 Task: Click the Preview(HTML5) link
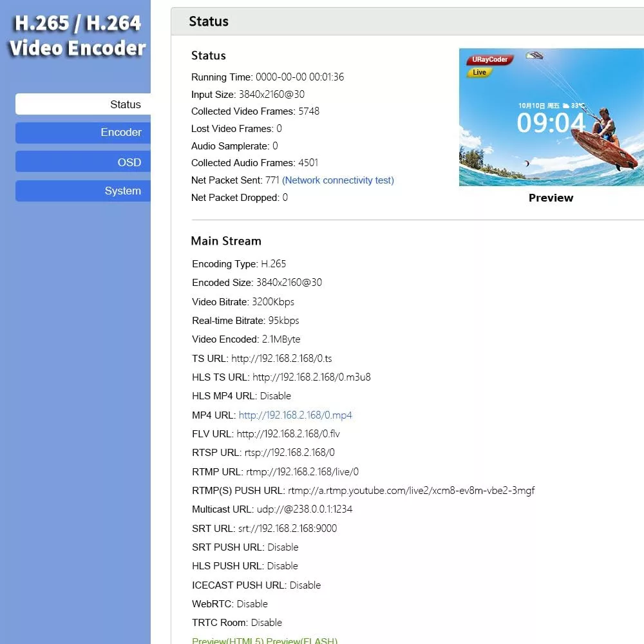click(x=228, y=640)
